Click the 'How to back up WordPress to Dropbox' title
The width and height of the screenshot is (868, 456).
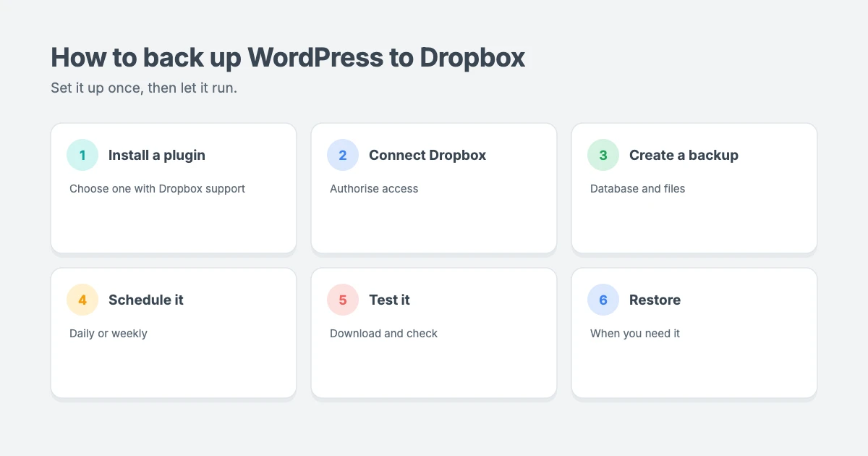click(288, 57)
